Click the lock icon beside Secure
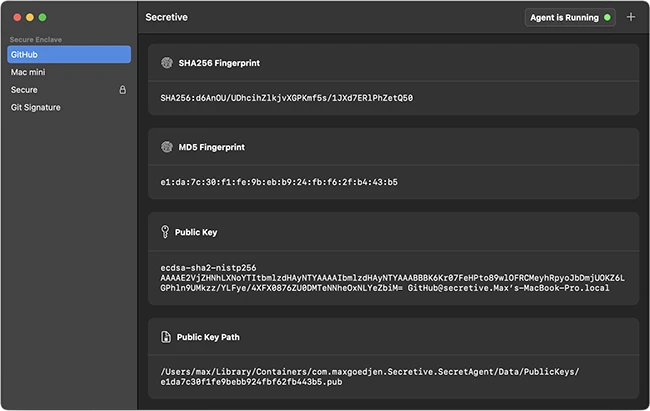 point(122,90)
